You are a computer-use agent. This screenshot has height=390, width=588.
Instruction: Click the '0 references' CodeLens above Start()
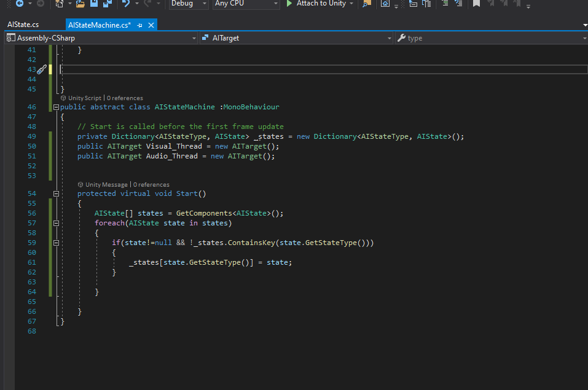point(152,184)
